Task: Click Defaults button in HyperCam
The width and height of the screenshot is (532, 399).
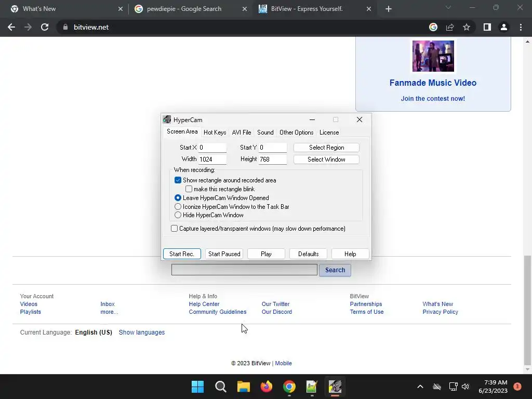Action: point(308,254)
